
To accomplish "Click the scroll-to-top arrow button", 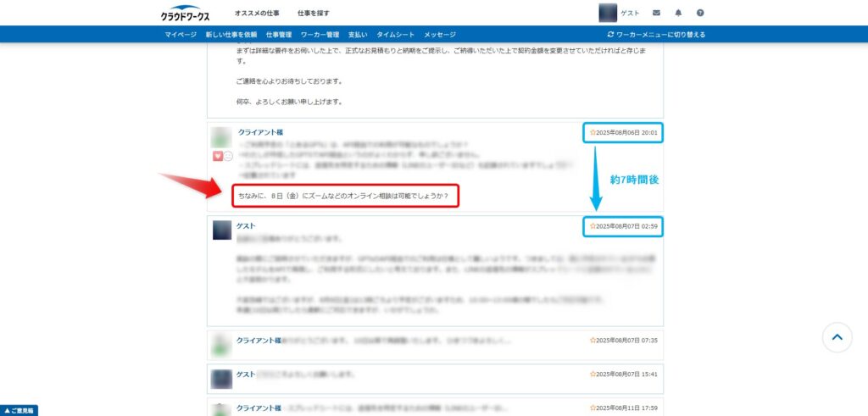I will tap(837, 337).
